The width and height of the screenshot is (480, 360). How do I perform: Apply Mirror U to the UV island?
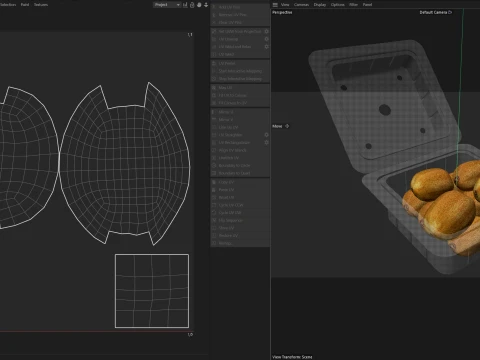click(x=240, y=112)
